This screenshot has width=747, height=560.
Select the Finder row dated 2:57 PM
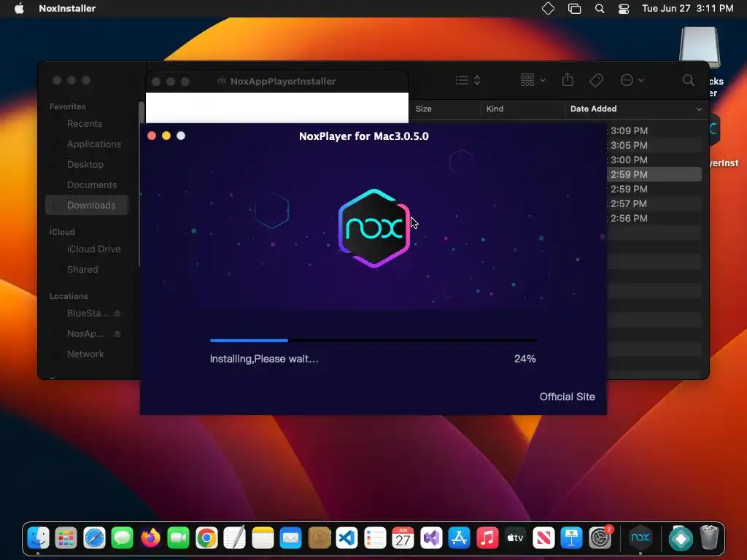[x=654, y=204]
